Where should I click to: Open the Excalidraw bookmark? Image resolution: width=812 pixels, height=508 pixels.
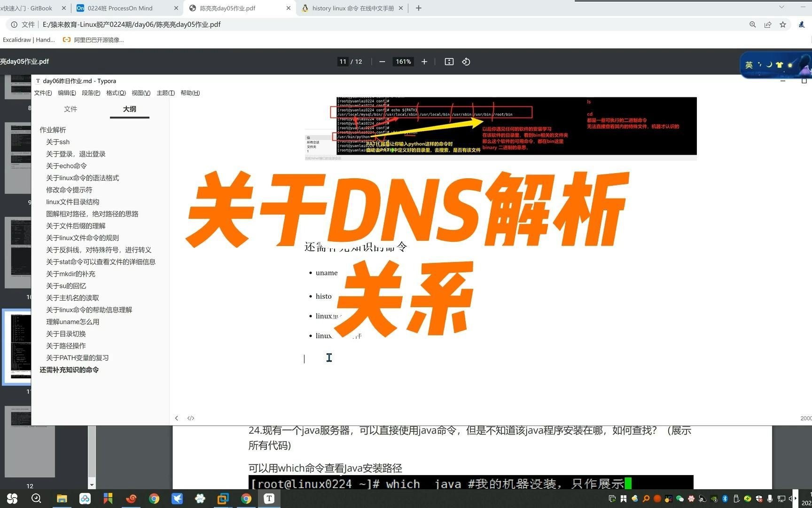(28, 40)
